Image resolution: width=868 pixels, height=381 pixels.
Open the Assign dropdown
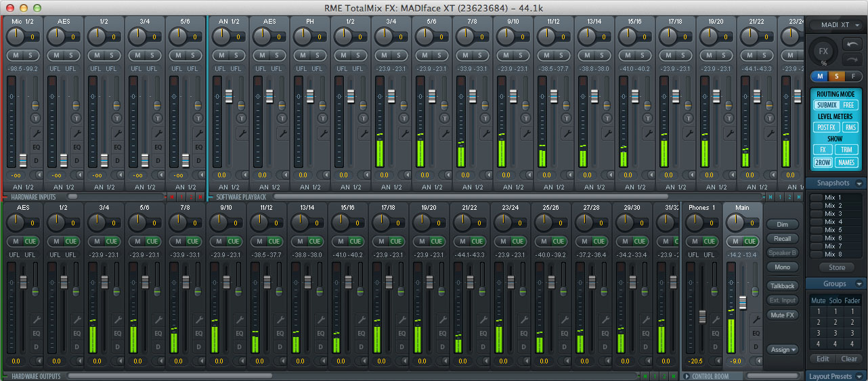coord(783,350)
